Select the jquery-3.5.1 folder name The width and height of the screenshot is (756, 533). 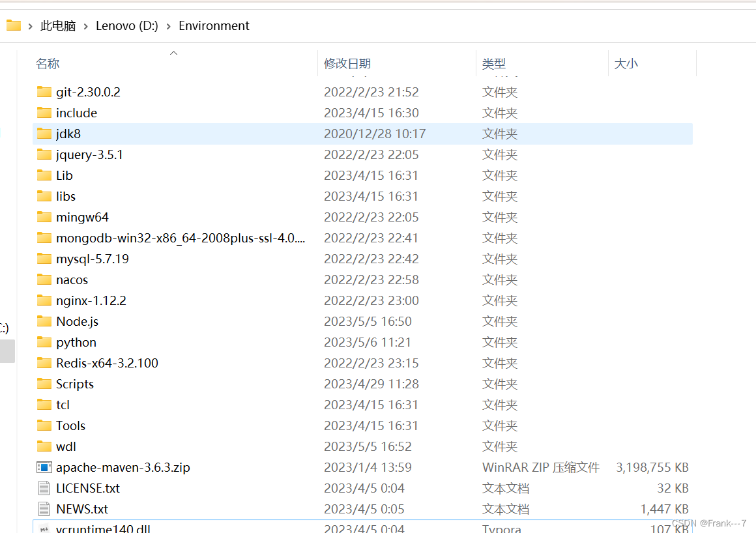pos(89,154)
